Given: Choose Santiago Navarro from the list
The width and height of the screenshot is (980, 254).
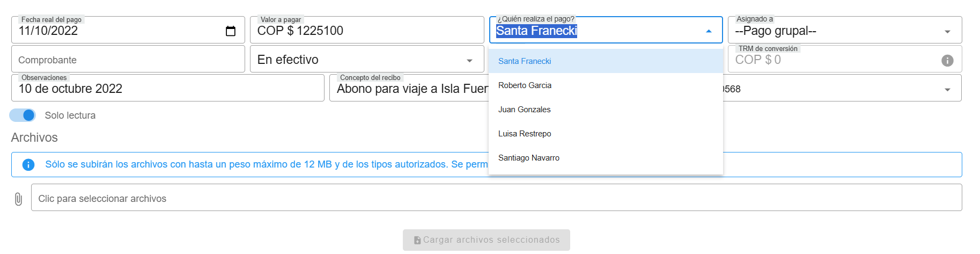Looking at the screenshot, I should click(x=528, y=158).
